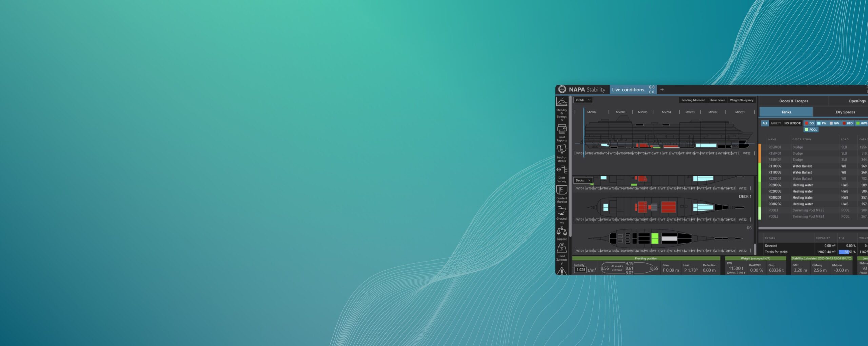This screenshot has height=346, width=868.
Task: Open the Hydrostatics sidebar icon
Action: click(561, 149)
